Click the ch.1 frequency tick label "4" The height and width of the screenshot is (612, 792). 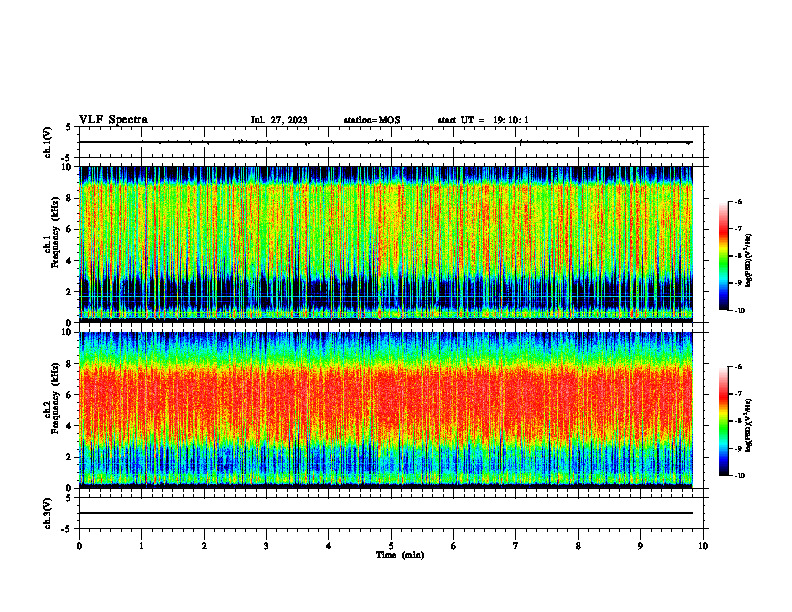69,261
